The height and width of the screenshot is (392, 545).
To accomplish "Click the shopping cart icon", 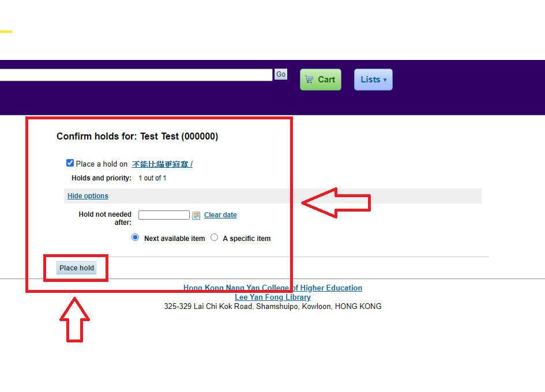I will coord(309,79).
